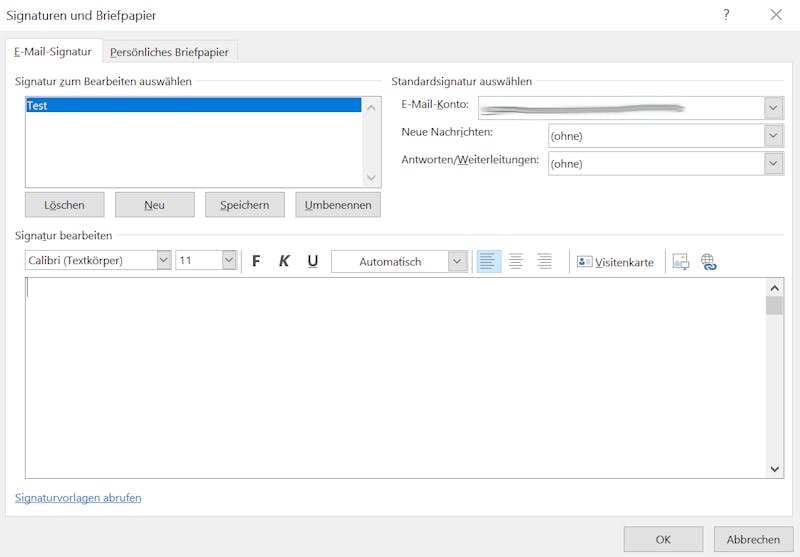The width and height of the screenshot is (800, 557).
Task: Insert picture icon in signature toolbar
Action: (681, 262)
